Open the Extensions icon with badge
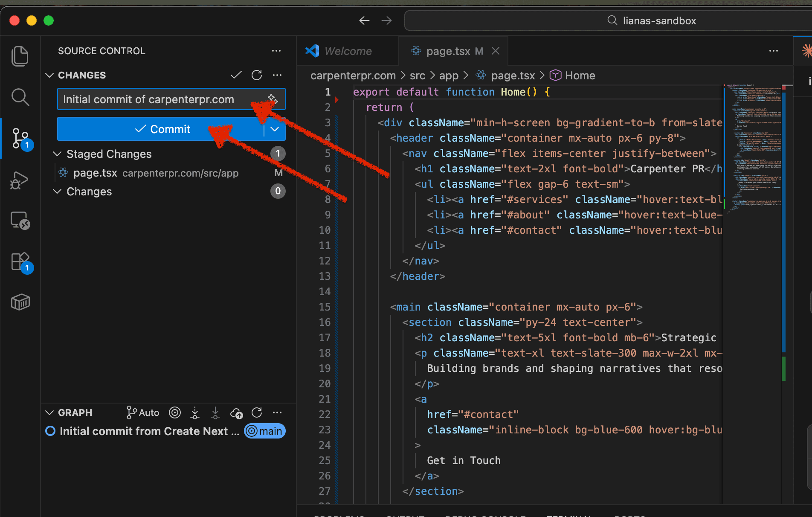The image size is (812, 517). click(x=20, y=261)
